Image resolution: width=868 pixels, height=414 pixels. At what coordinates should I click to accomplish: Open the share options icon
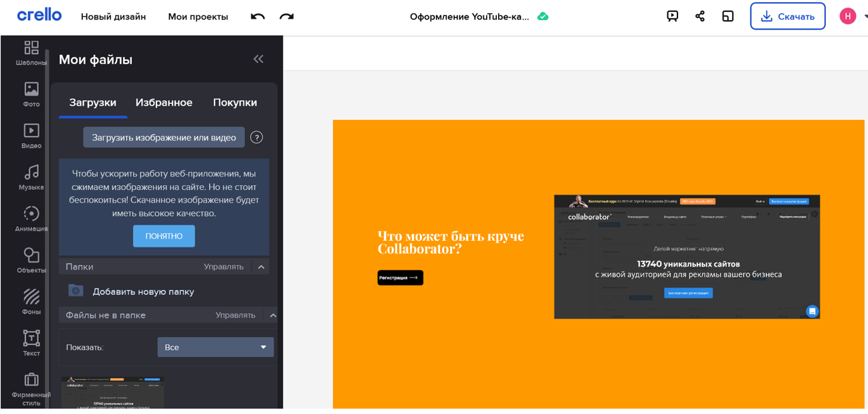(700, 15)
